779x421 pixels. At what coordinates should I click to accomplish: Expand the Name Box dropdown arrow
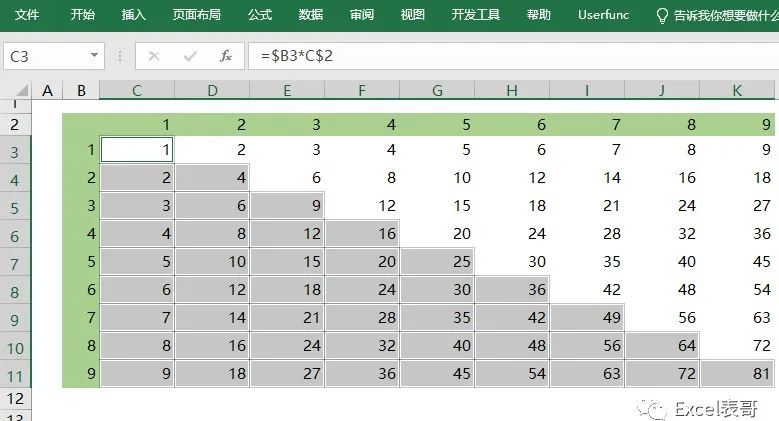click(x=94, y=56)
